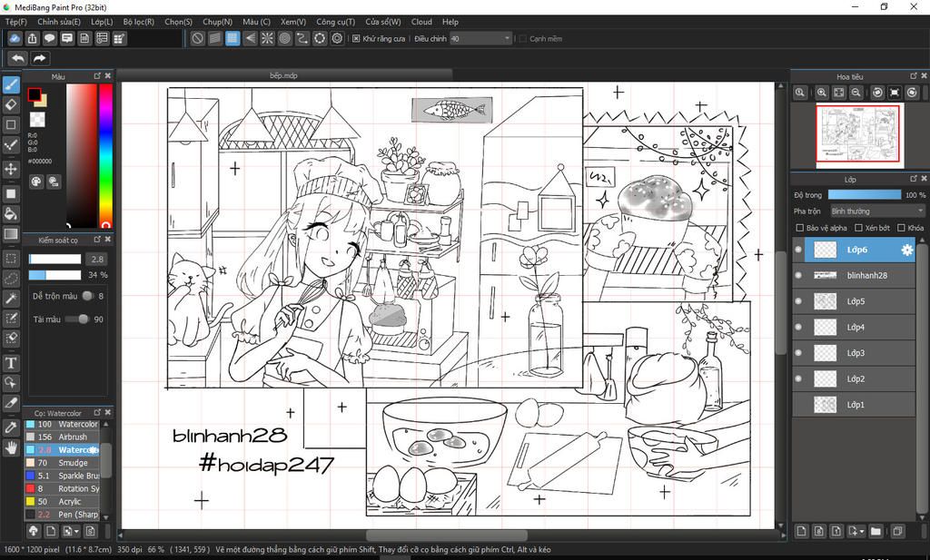Open the Bộ lọc(R) menu
This screenshot has height=560, width=930.
tap(138, 22)
